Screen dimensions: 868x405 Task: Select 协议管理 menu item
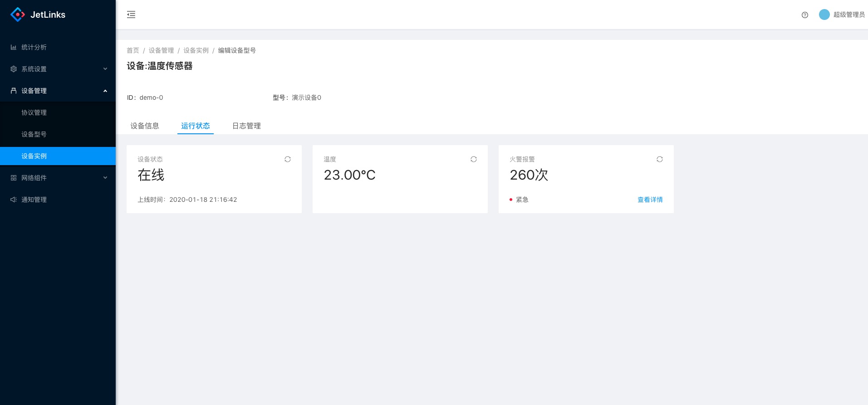click(34, 112)
